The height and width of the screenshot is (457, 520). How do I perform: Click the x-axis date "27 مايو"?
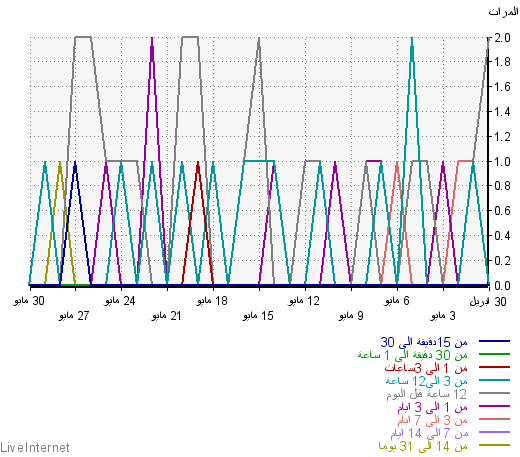[74, 316]
